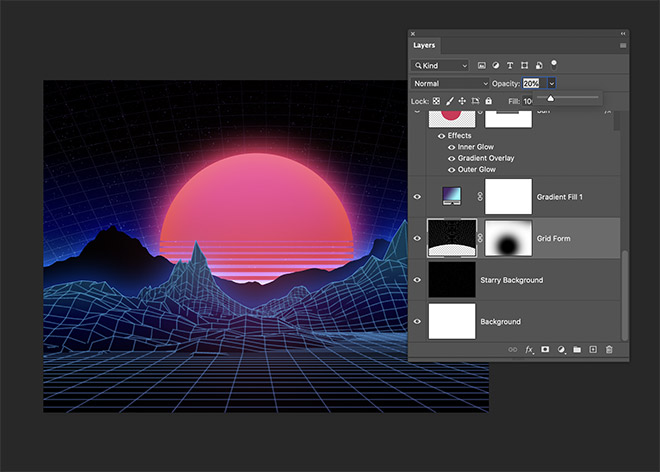This screenshot has width=660, height=472.
Task: Add a layer style with fx button
Action: [x=529, y=350]
